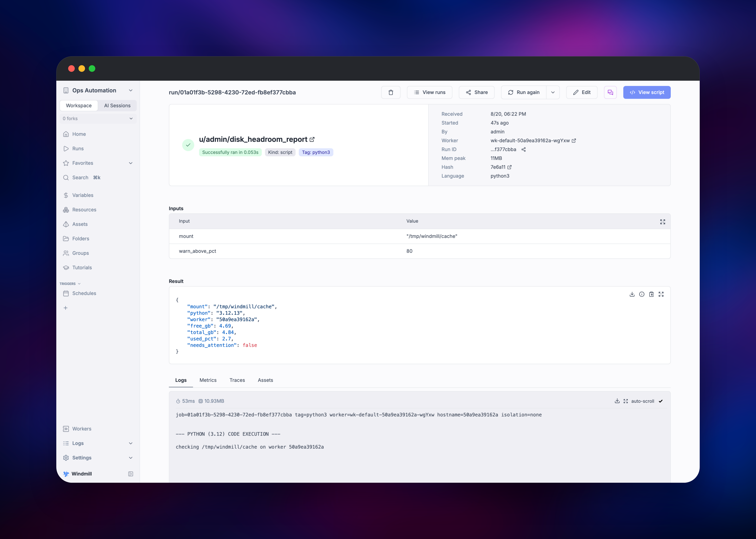Image resolution: width=756 pixels, height=539 pixels.
Task: Minimize window with yellow button
Action: (x=82, y=68)
